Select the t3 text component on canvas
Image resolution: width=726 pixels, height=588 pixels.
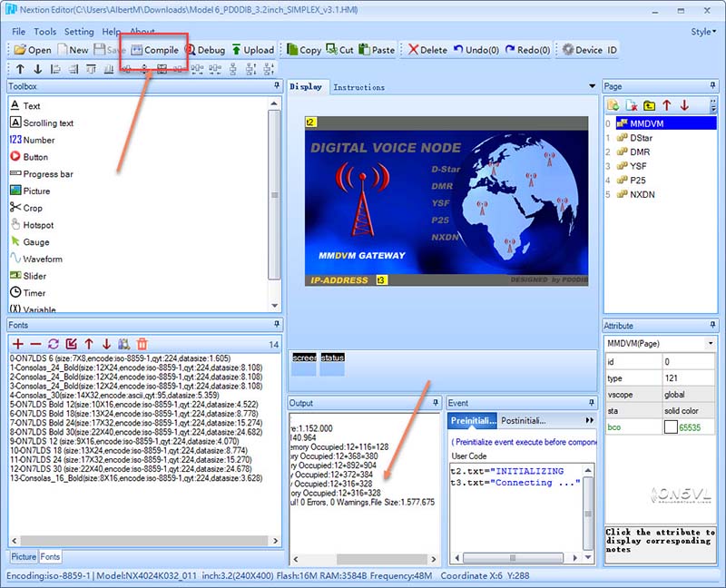[381, 280]
